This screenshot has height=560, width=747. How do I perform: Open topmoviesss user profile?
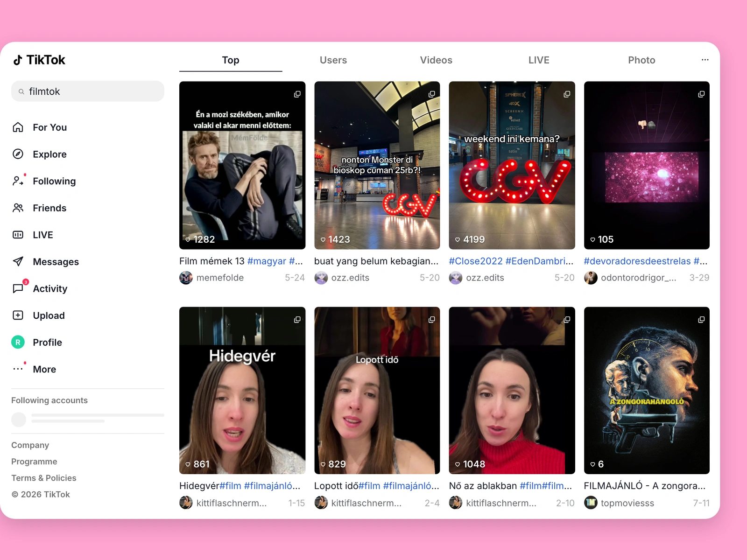click(627, 503)
